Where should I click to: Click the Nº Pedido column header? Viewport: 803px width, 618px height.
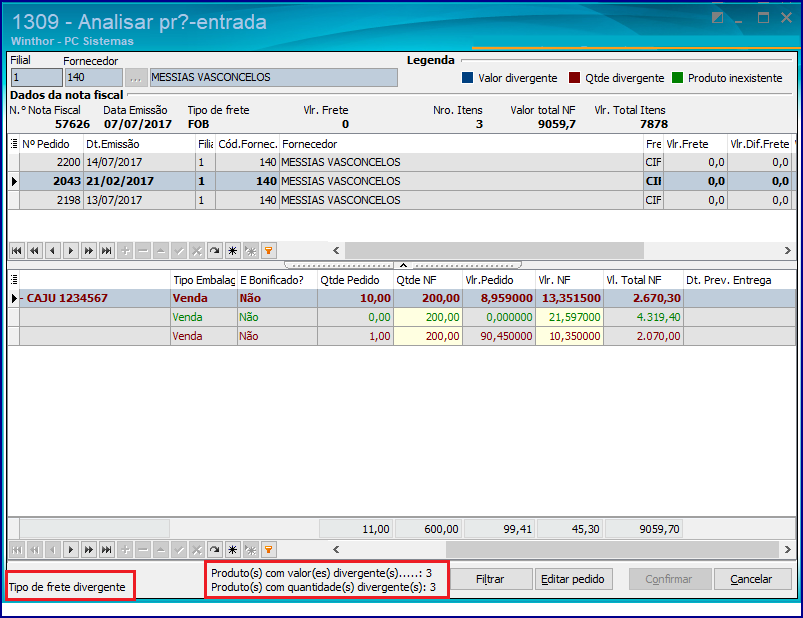click(51, 144)
